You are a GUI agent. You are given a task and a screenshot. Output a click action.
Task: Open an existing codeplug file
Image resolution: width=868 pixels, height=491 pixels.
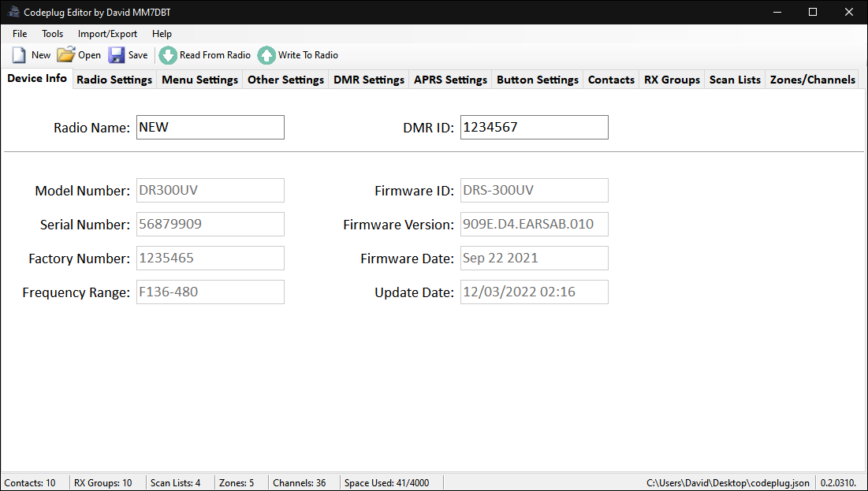click(x=78, y=54)
